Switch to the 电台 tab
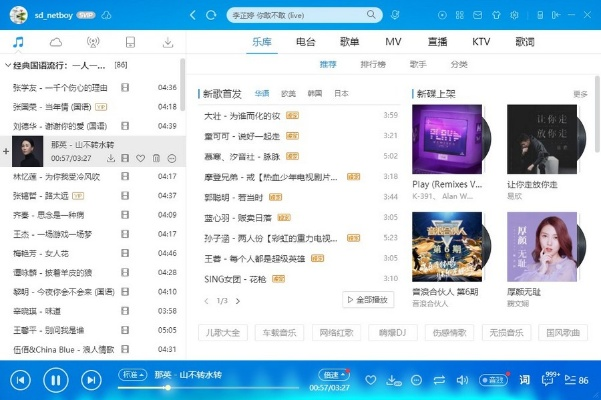Viewport: 601px width, 400px height. [306, 42]
